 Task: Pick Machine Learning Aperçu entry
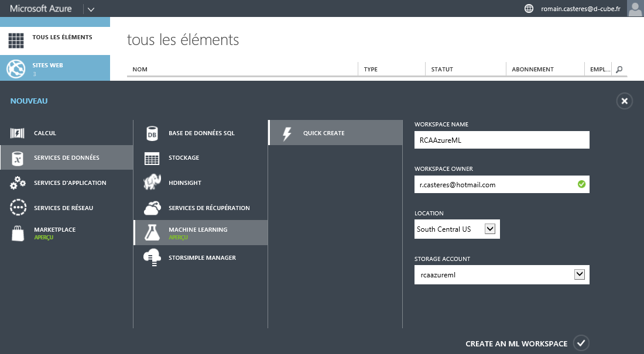(x=201, y=232)
